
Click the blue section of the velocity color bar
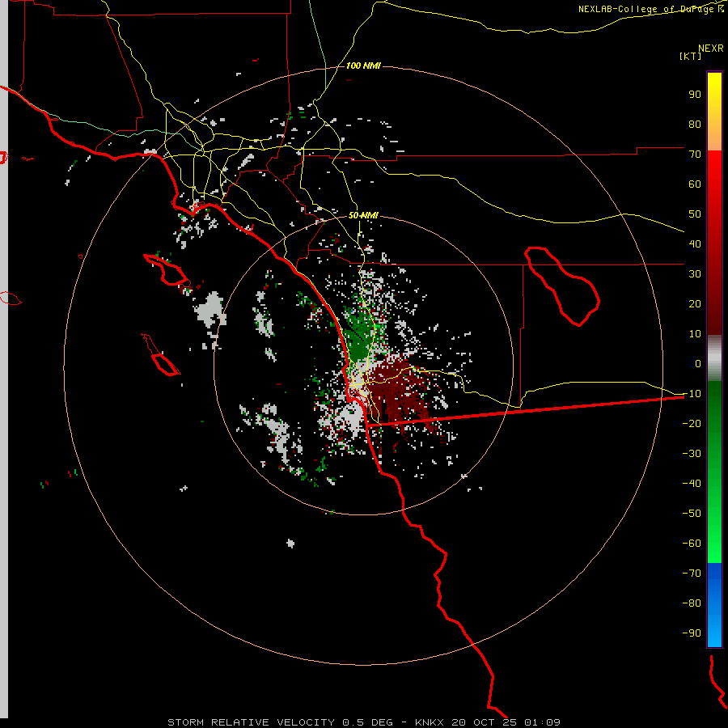[714, 604]
